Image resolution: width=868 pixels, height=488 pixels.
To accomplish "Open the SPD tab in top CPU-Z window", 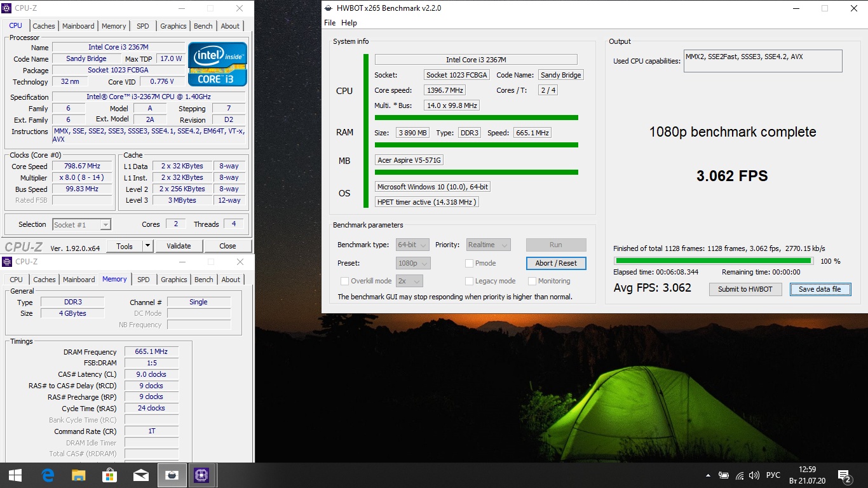I will [143, 26].
